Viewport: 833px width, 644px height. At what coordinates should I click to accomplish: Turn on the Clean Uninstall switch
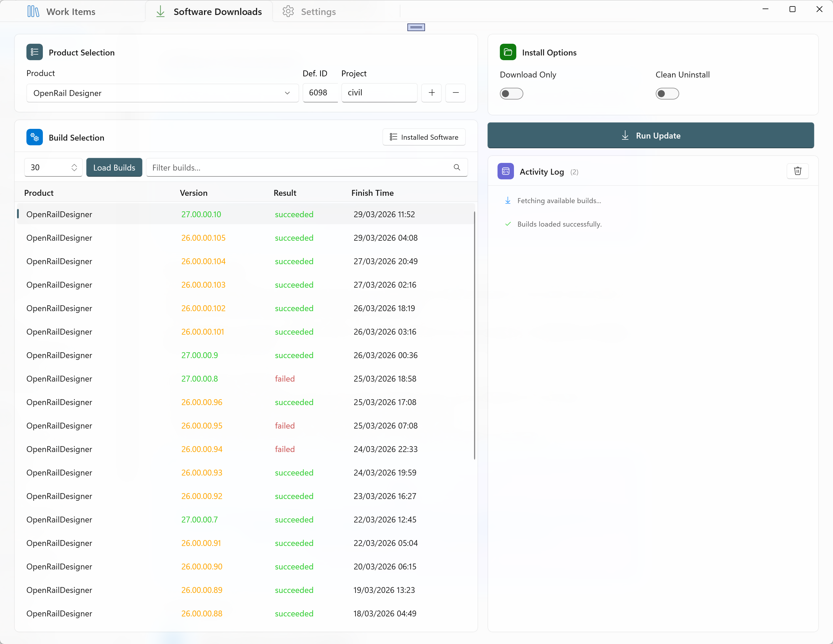coord(667,93)
